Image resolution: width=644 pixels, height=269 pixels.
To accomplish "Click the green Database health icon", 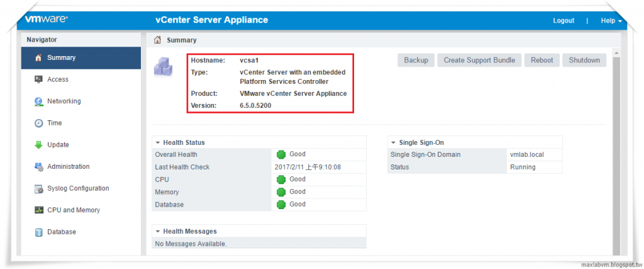I will 281,204.
